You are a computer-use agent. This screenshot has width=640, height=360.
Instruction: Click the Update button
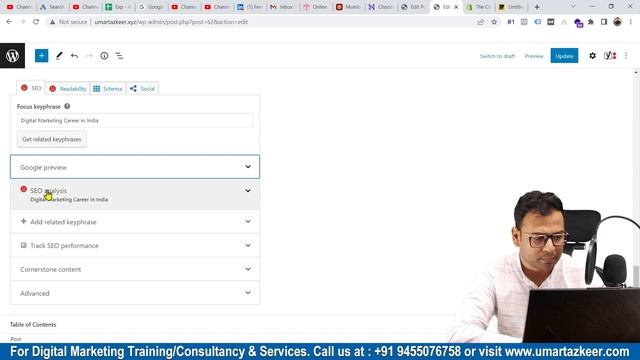click(x=564, y=56)
